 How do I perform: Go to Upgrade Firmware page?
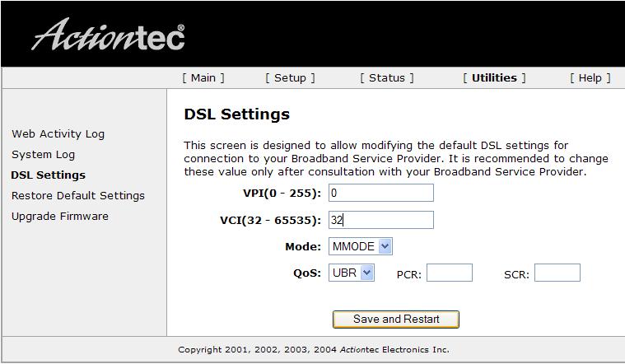(x=60, y=216)
